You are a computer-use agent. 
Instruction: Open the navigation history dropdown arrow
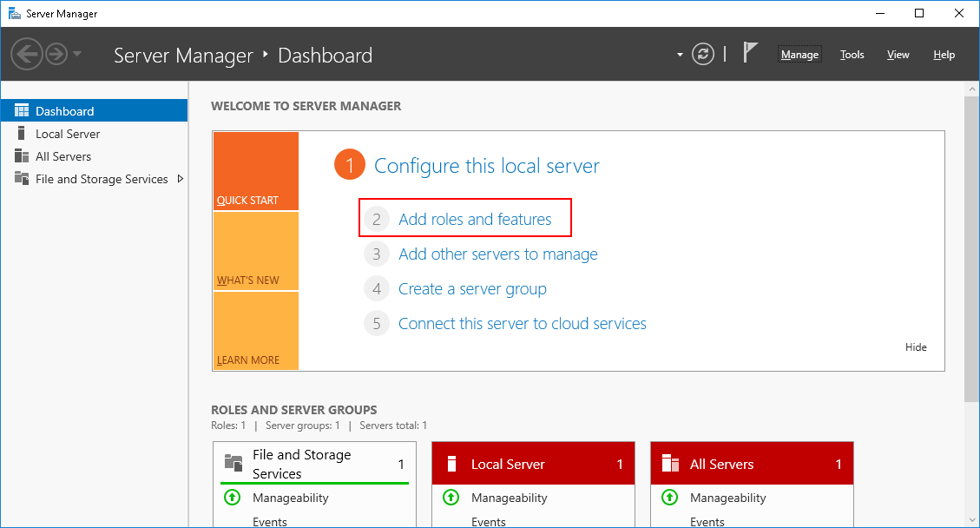click(x=76, y=54)
